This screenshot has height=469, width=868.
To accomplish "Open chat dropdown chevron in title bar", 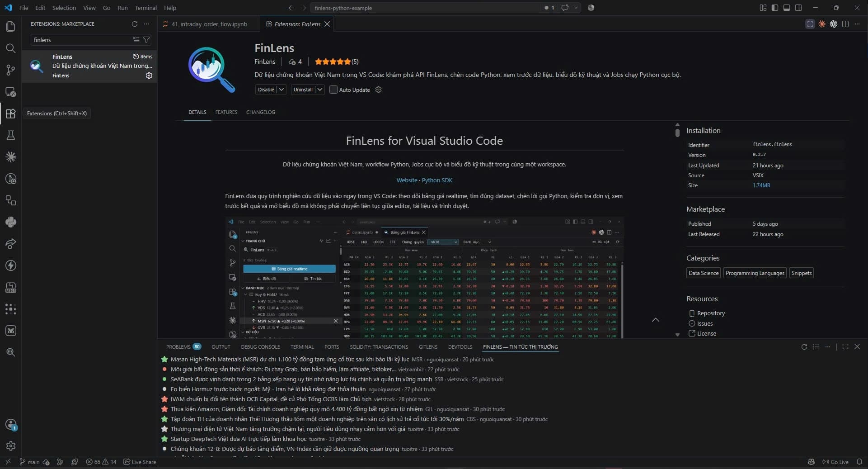I will (x=576, y=8).
